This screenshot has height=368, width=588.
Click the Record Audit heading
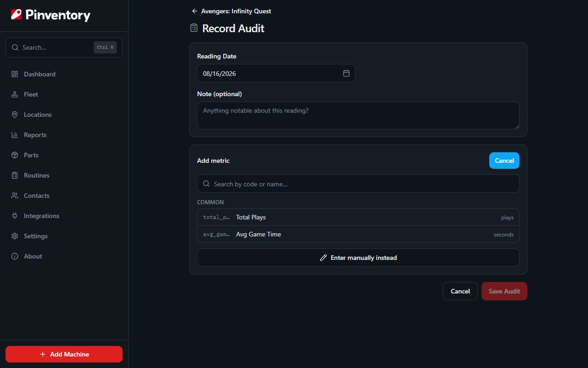tap(233, 28)
